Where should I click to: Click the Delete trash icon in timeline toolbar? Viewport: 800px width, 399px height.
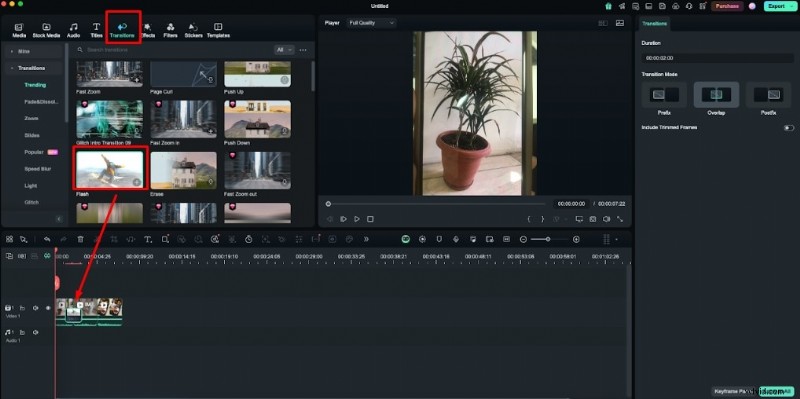click(81, 239)
